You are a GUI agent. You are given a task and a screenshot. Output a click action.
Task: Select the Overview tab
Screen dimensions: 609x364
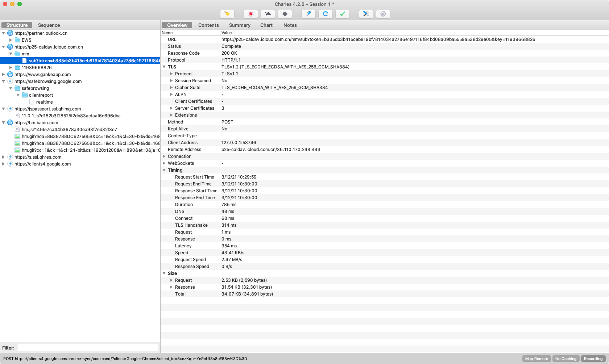(x=177, y=25)
